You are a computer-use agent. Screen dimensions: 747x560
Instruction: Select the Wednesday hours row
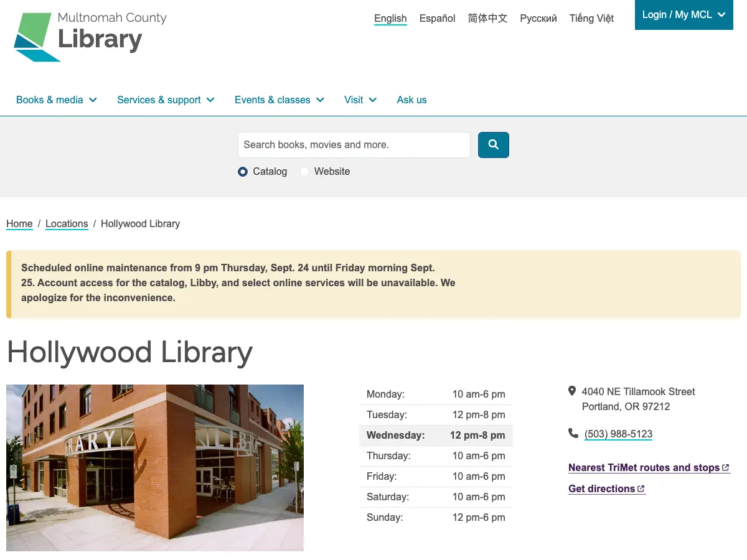tap(436, 436)
